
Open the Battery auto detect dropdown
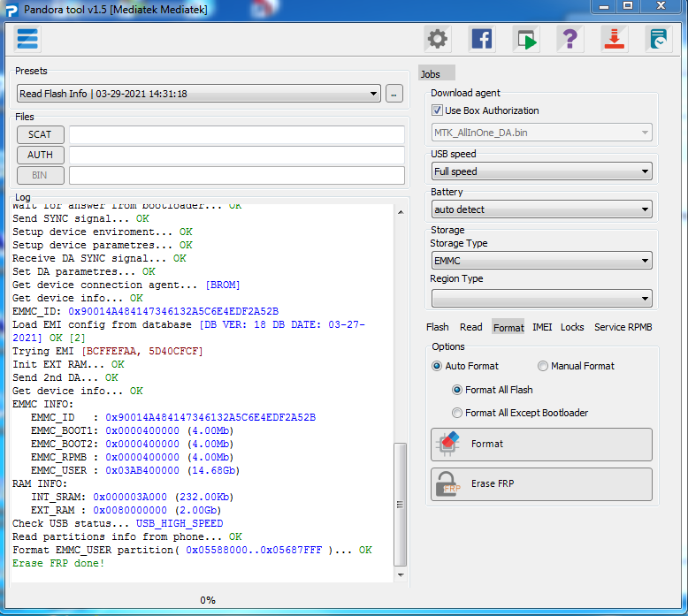pyautogui.click(x=541, y=209)
